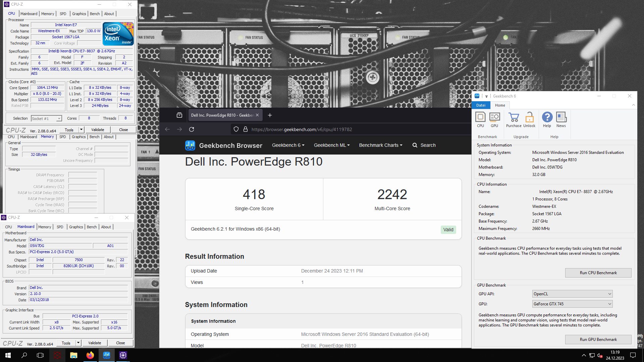Image resolution: width=644 pixels, height=362 pixels.
Task: Close the Dell PowerEdge R810 browser tab
Action: point(257,115)
